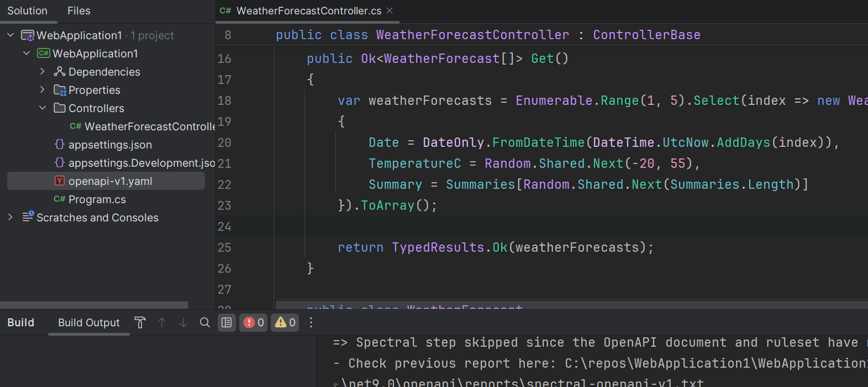Image resolution: width=868 pixels, height=387 pixels.
Task: Toggle the build tree view mode button
Action: pos(227,322)
